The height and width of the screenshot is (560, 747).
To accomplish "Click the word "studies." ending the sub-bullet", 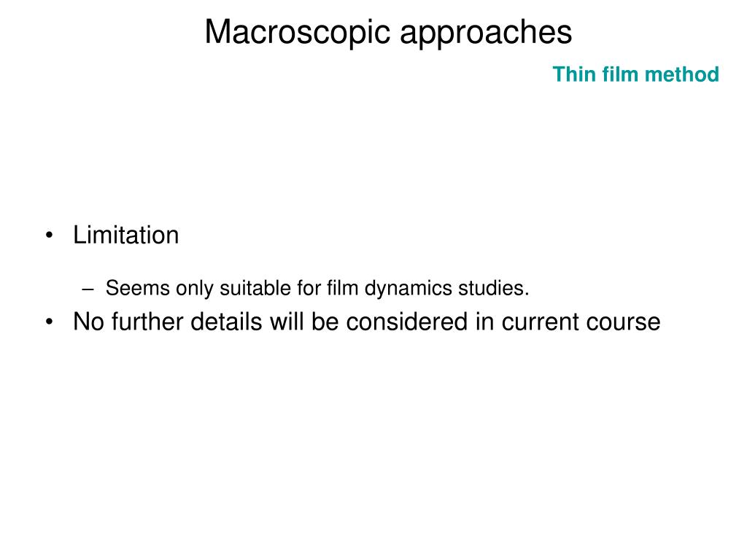I will [494, 288].
